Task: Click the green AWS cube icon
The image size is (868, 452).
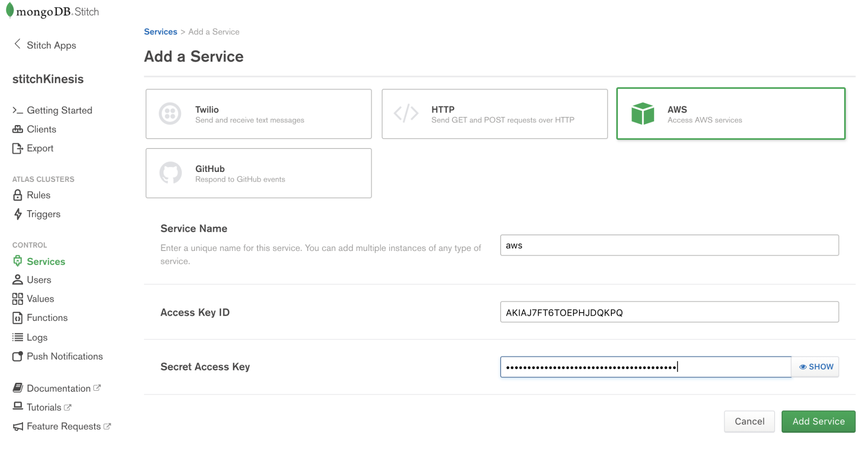Action: [643, 114]
